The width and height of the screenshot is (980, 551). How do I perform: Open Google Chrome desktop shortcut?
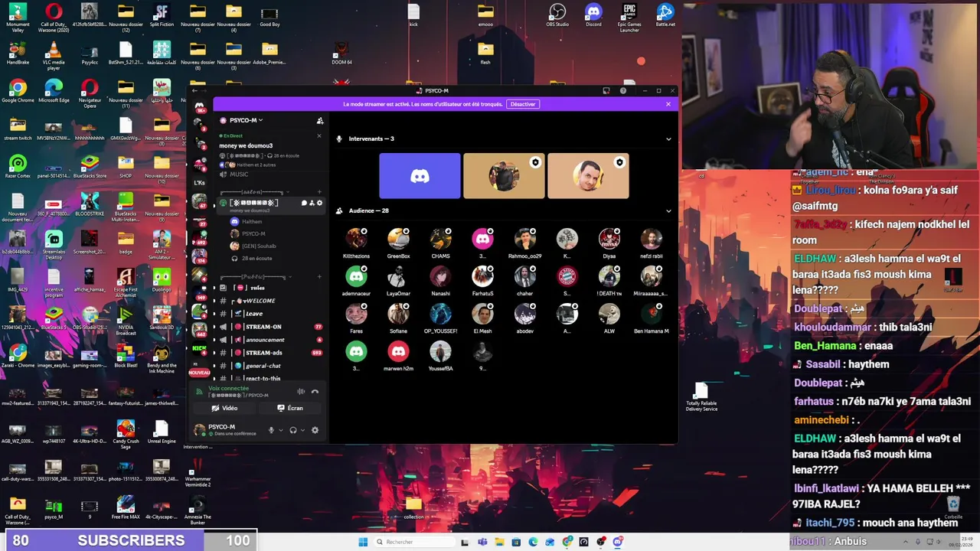coord(18,91)
